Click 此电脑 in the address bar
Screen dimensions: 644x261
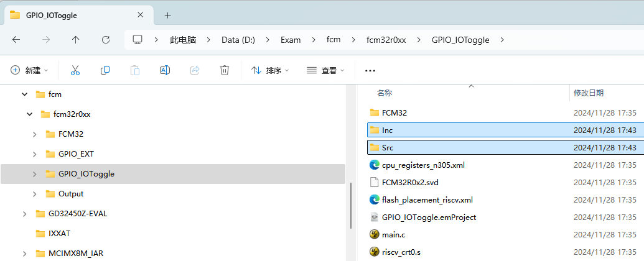[x=183, y=40]
